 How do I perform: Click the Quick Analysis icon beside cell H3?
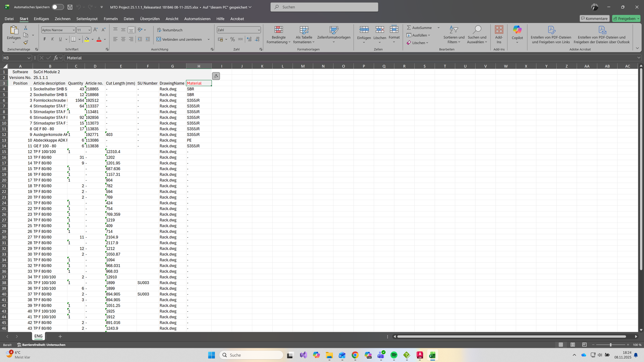[x=216, y=76]
